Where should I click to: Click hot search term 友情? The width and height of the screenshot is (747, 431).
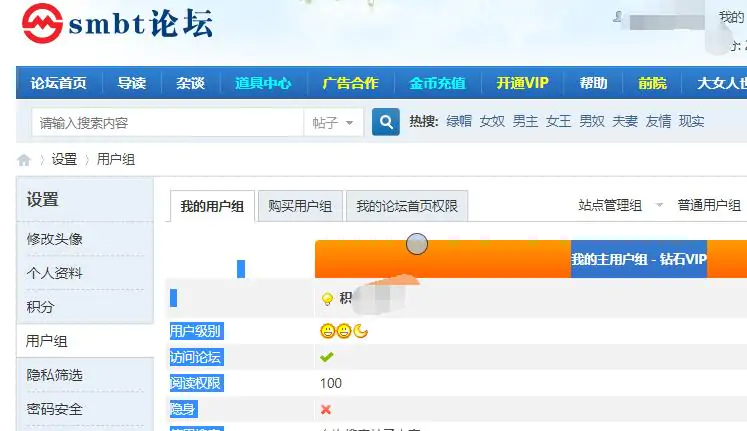658,121
